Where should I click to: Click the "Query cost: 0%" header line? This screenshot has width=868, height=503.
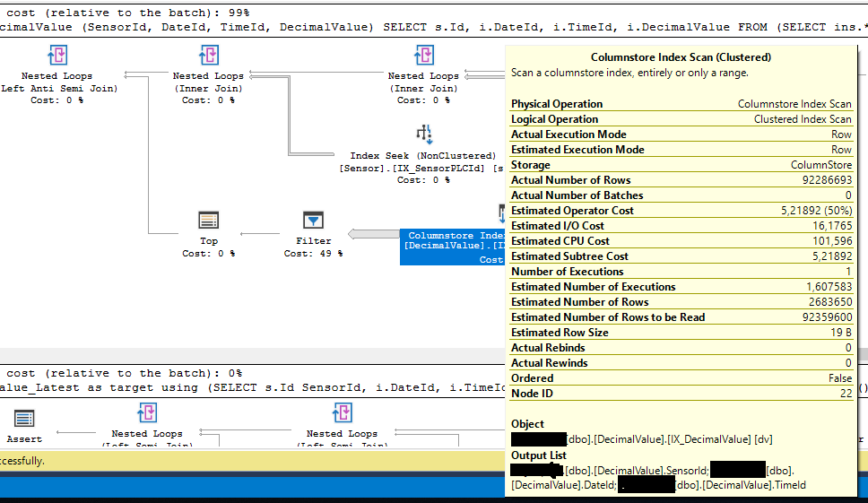(x=126, y=373)
